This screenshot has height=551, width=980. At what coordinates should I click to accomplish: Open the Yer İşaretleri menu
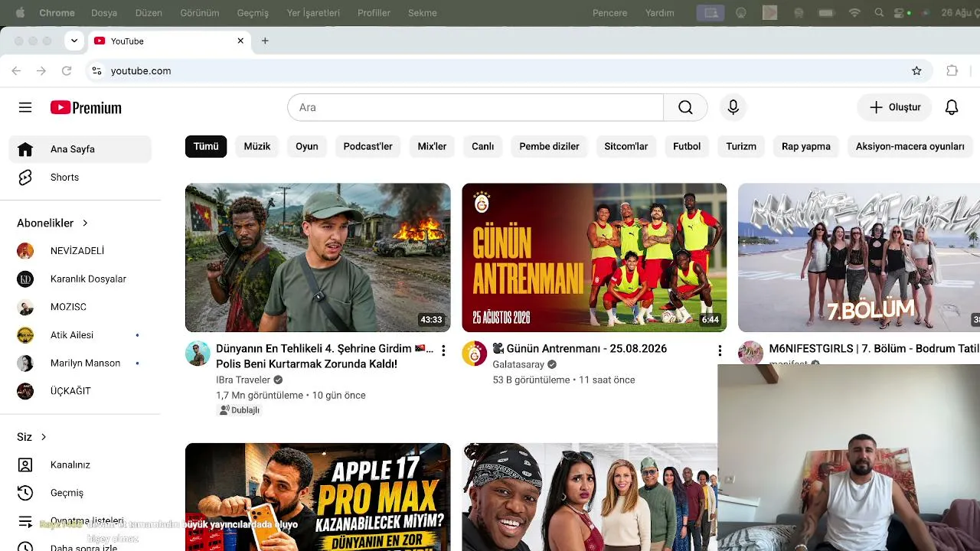(313, 13)
